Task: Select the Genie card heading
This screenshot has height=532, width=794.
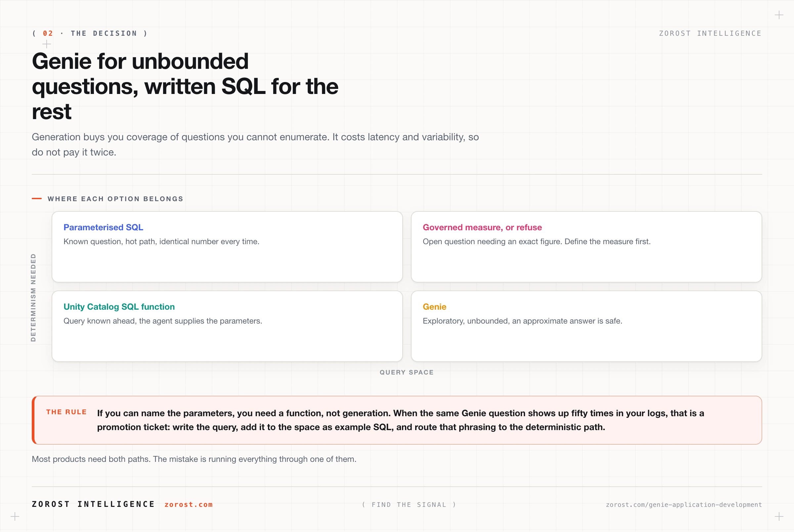Action: tap(434, 307)
